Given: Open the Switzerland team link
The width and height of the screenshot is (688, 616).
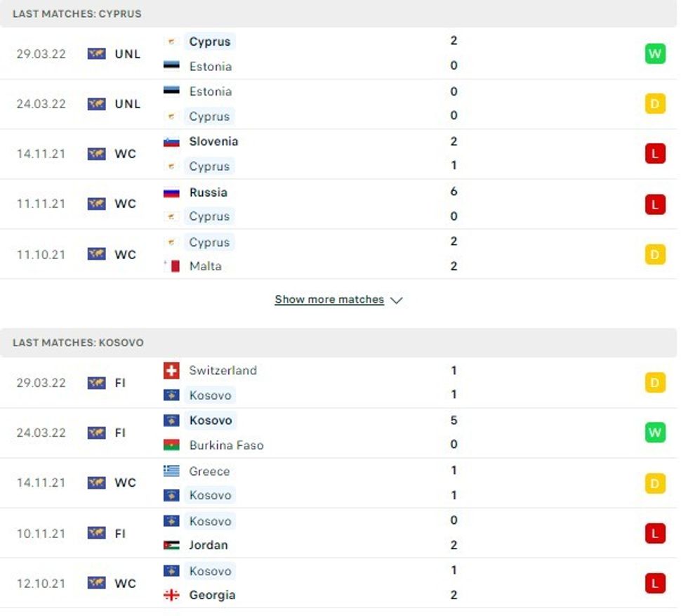Looking at the screenshot, I should [223, 370].
